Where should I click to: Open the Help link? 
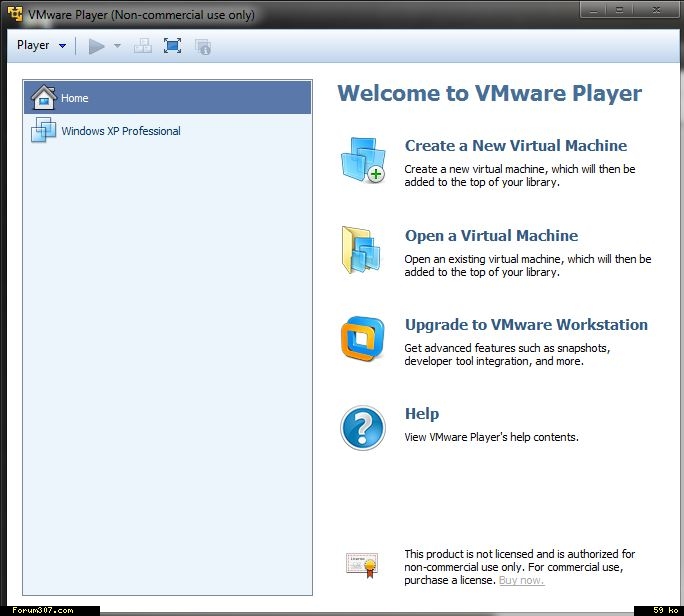click(x=422, y=414)
